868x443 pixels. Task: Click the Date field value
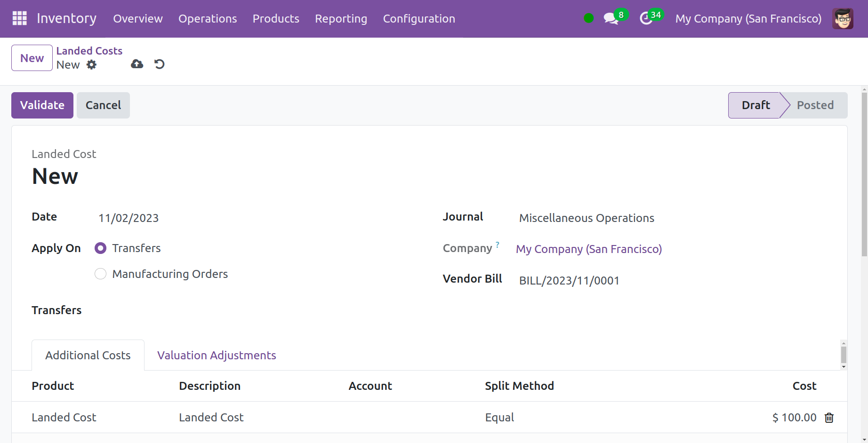click(x=129, y=218)
